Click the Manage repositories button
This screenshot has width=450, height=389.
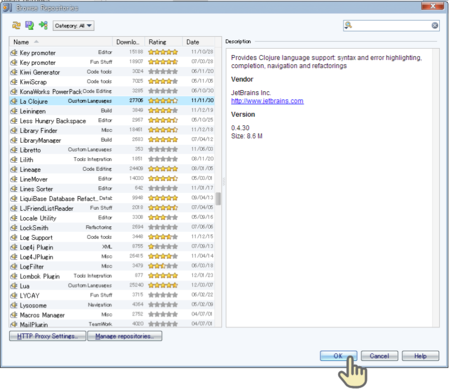(125, 336)
